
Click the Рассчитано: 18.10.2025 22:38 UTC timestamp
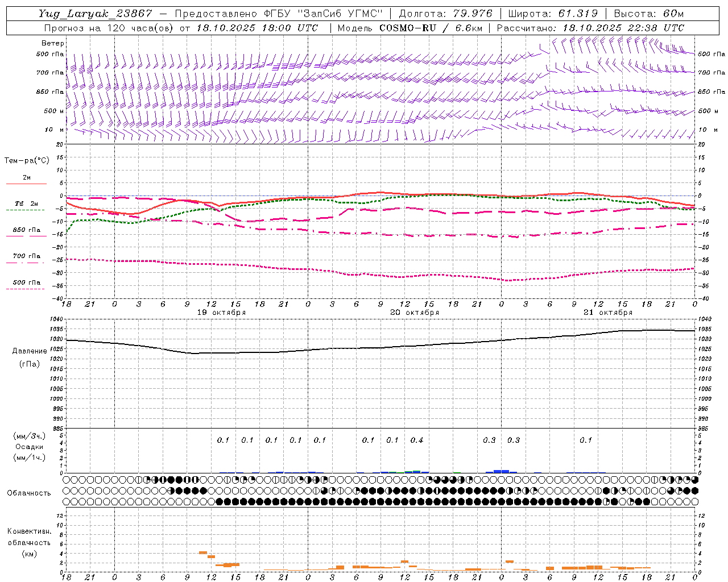(590, 28)
